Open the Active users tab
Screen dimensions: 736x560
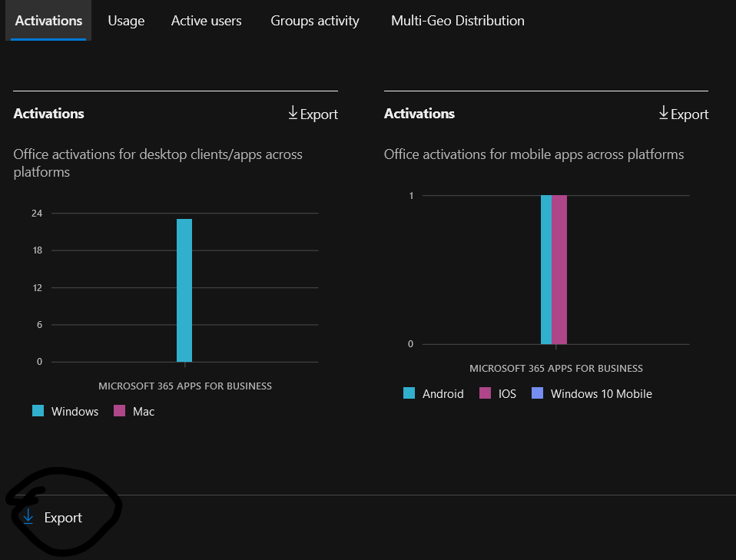pos(206,21)
